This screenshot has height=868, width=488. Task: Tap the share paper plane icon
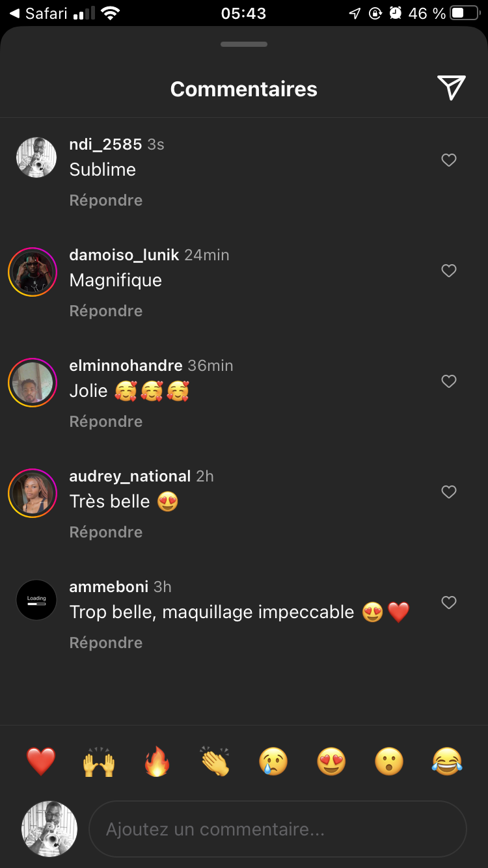tap(451, 88)
